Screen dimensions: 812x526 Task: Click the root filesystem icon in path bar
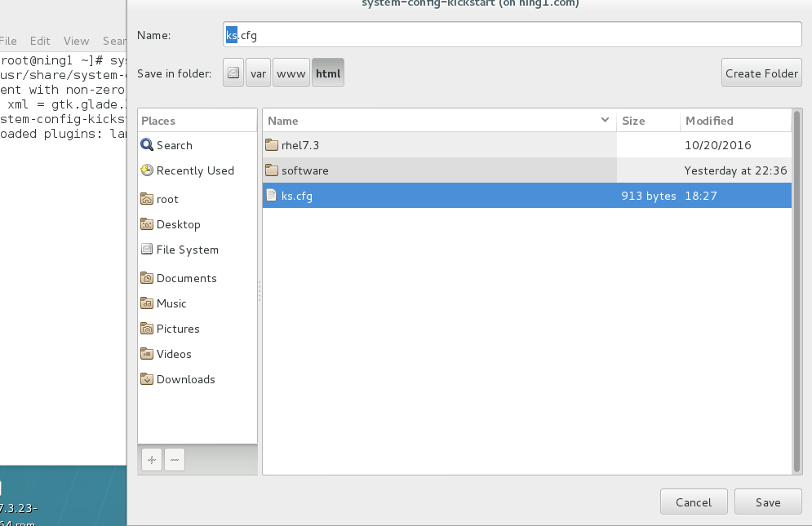(x=233, y=73)
